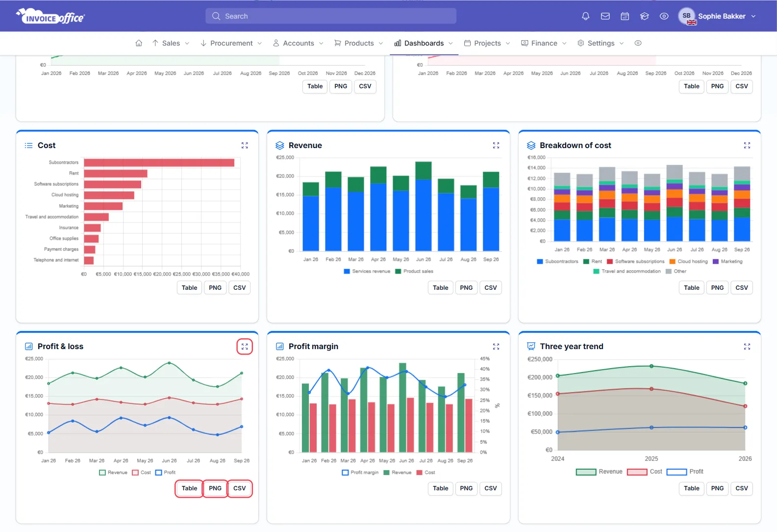Open the Accounts dropdown menu
Screen dimensions: 777x532
(298, 43)
